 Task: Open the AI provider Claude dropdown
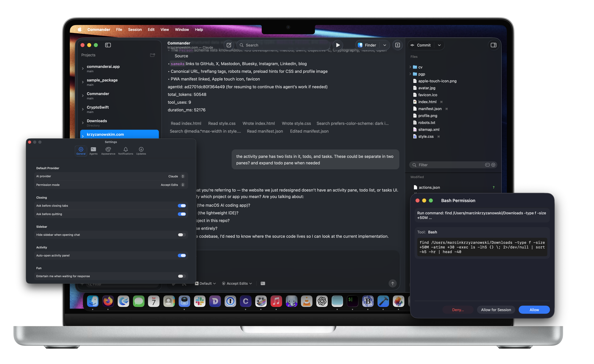coord(176,176)
